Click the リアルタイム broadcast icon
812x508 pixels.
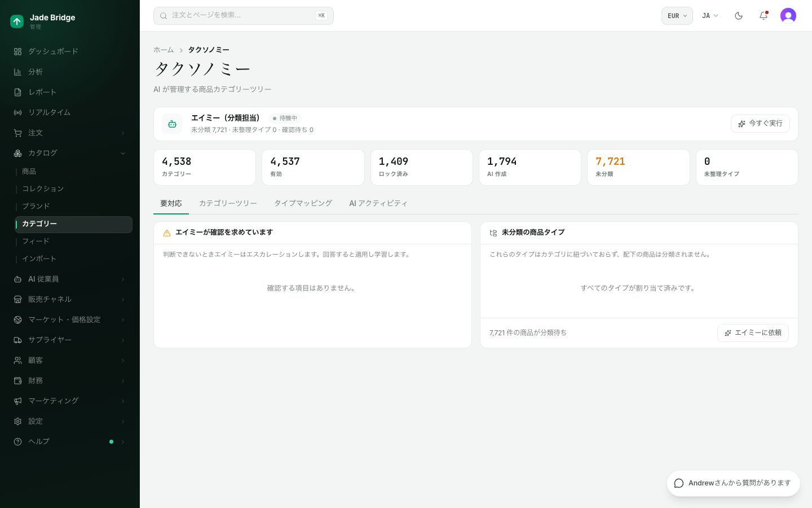point(17,112)
